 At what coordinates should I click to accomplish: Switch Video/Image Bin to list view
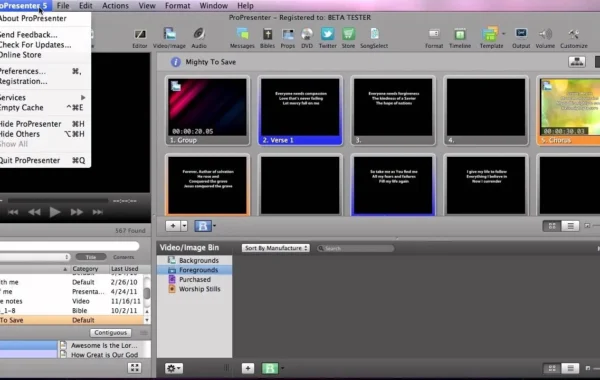coord(570,369)
